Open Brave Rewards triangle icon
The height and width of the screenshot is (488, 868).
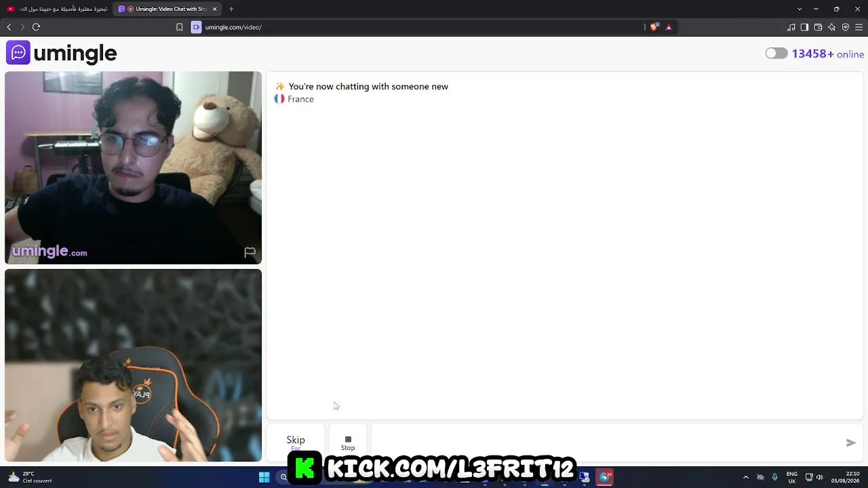[x=669, y=27]
